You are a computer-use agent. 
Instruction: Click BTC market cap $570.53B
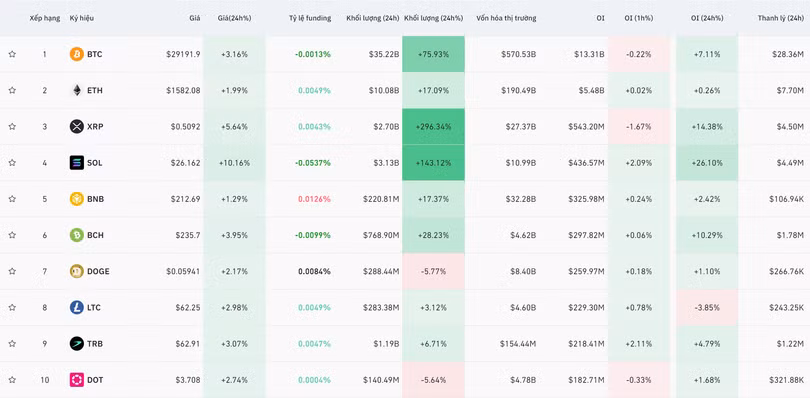pos(519,54)
